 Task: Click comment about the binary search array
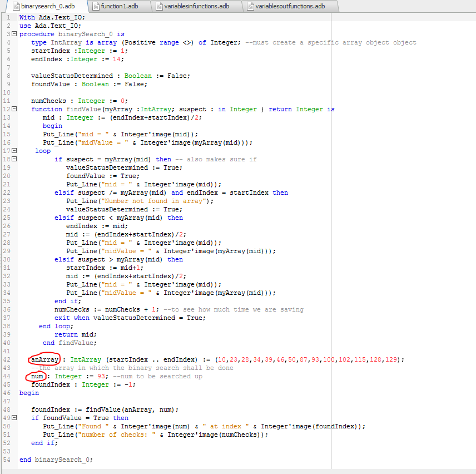pos(132,368)
